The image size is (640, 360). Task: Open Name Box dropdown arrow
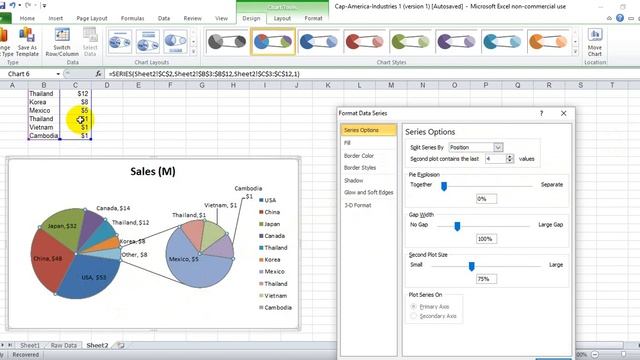(58, 74)
